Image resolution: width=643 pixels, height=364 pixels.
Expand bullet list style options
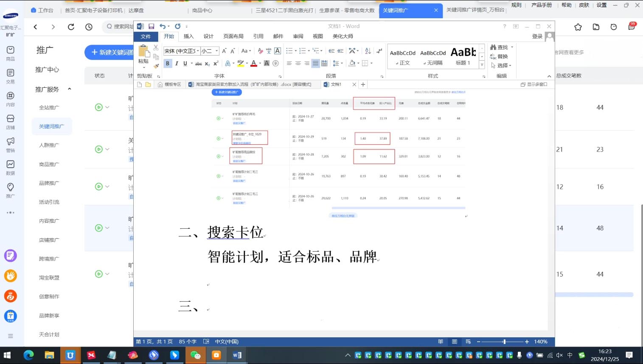click(296, 51)
